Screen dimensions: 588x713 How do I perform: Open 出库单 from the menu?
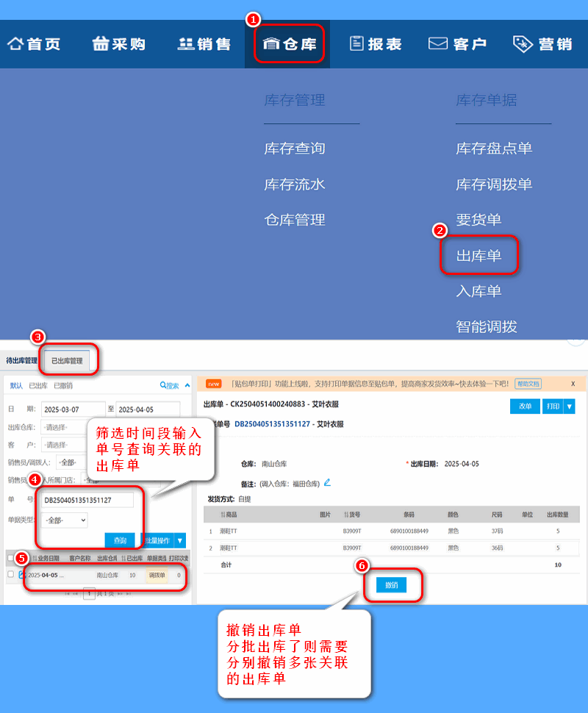(479, 256)
